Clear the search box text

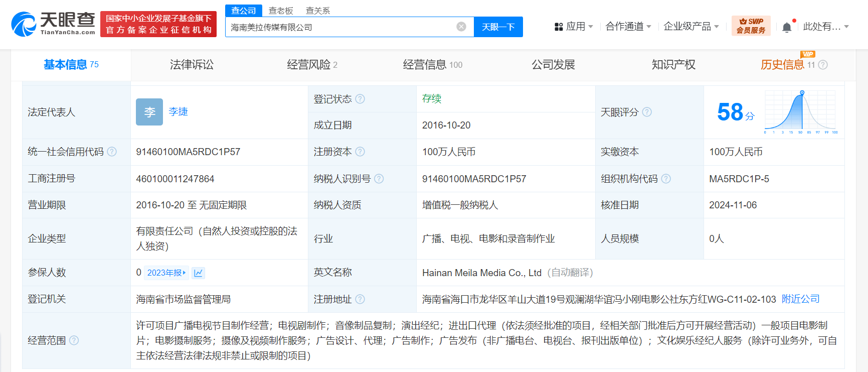click(x=461, y=27)
